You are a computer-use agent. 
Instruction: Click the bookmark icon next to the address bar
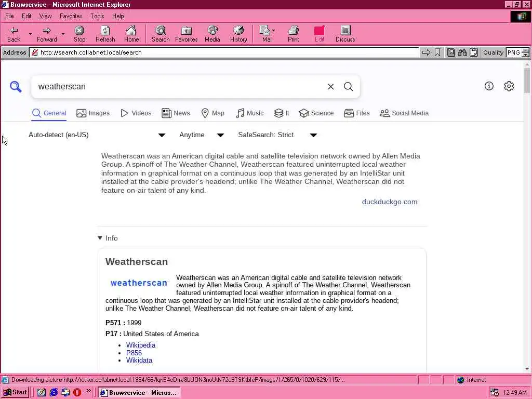pos(437,52)
